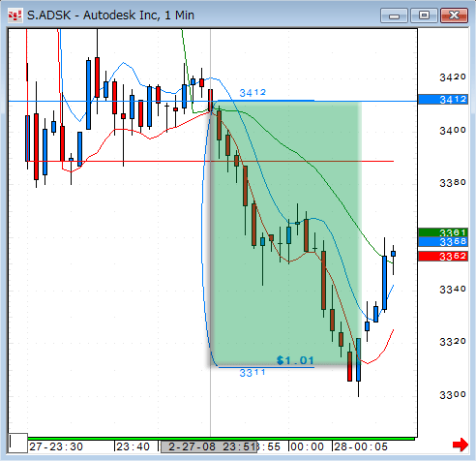The height and width of the screenshot is (461, 476).
Task: Minimize the S.ADSK chart window
Action: tap(394, 15)
